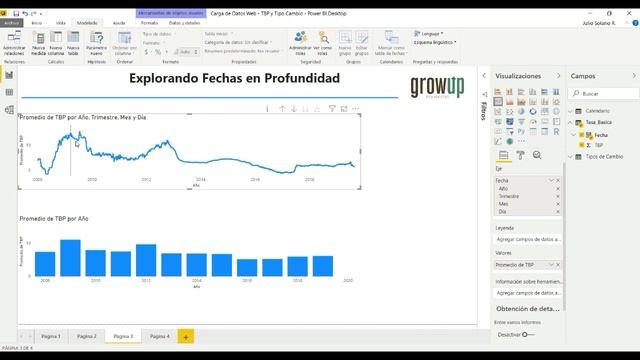Click the Leyenda add-fields well
Viewport: 640px width, 360px height.
(528, 240)
